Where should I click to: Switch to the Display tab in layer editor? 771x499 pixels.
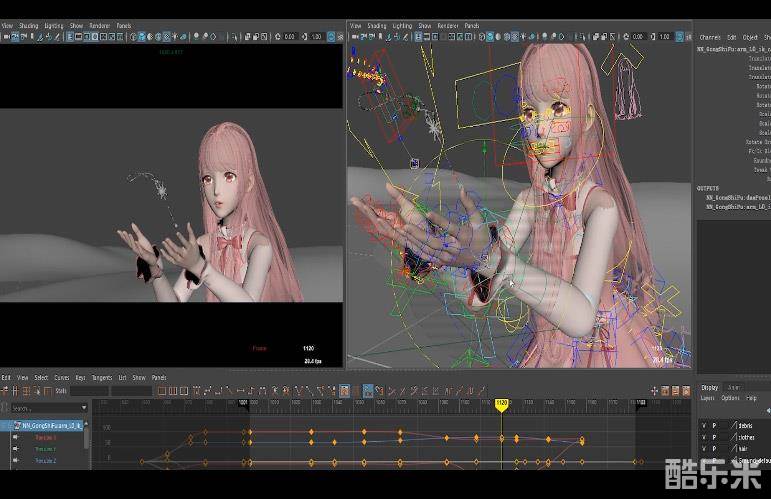click(709, 387)
